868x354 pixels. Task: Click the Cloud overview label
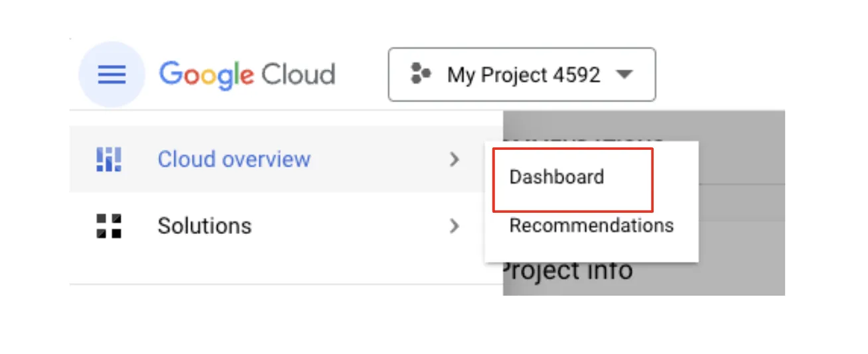234,159
